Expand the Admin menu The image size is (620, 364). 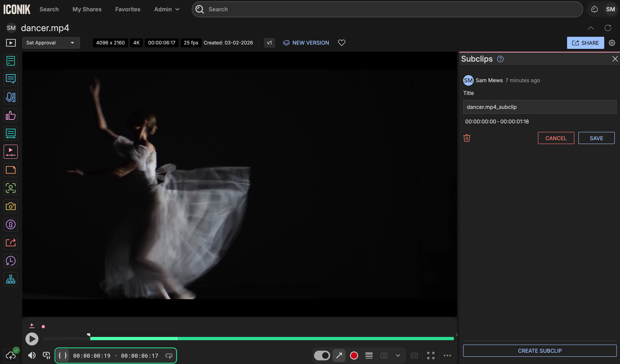pyautogui.click(x=167, y=9)
